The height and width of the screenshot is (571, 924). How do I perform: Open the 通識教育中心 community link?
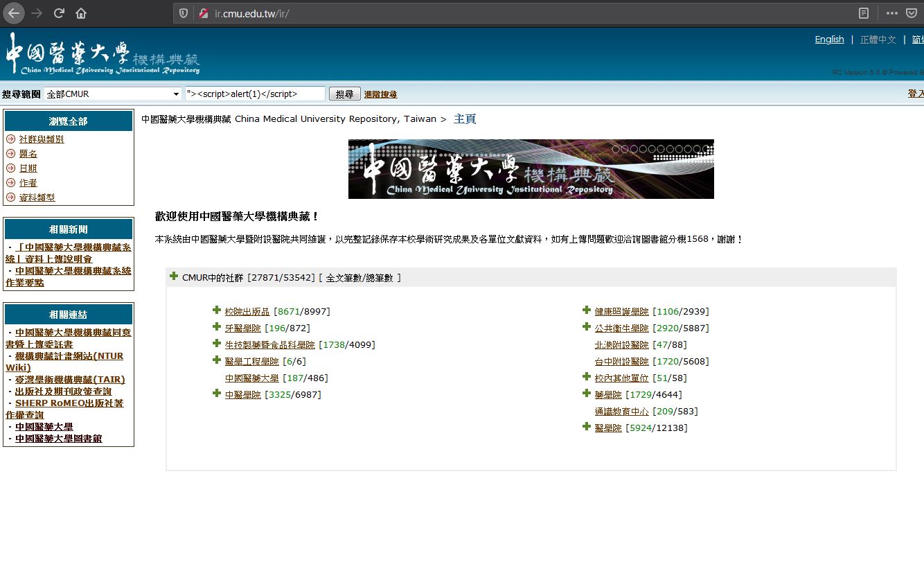coord(622,412)
